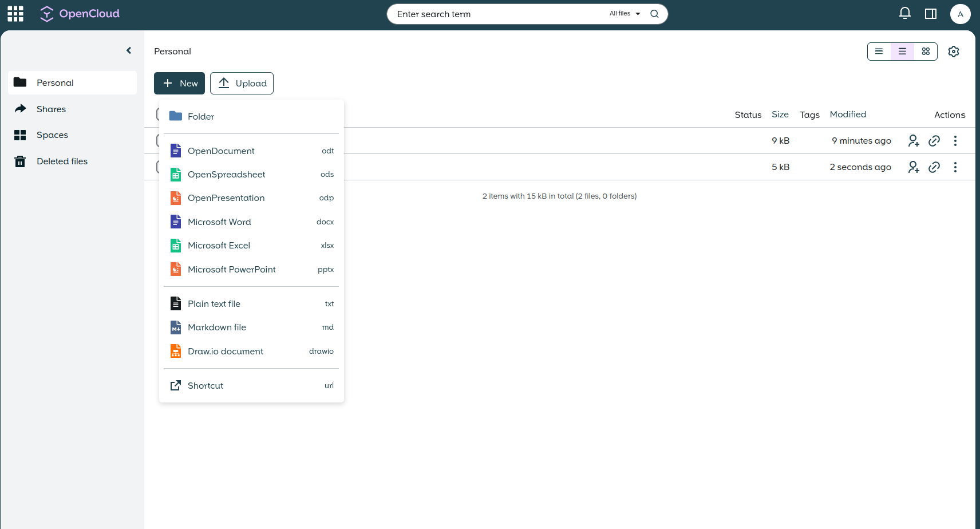The width and height of the screenshot is (980, 529).
Task: Share the 9 kB file with people
Action: pyautogui.click(x=914, y=141)
